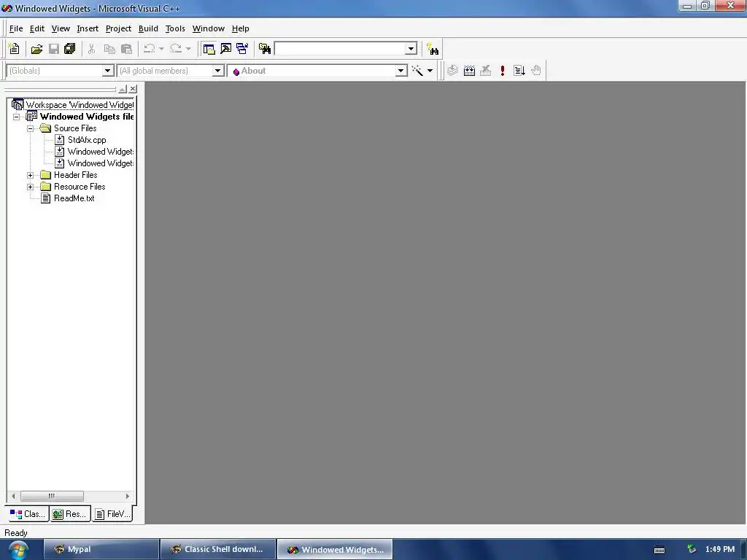Toggle the Output window icon
The image size is (747, 560).
click(226, 49)
